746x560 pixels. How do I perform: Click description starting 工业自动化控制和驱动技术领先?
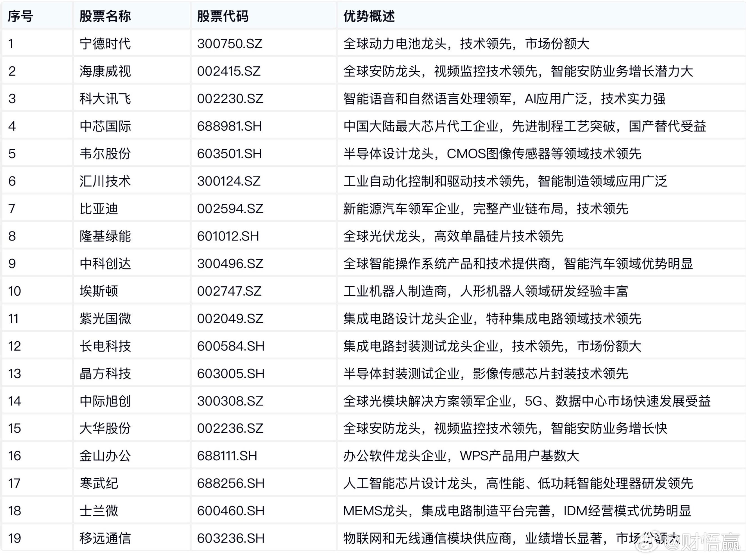tap(505, 181)
